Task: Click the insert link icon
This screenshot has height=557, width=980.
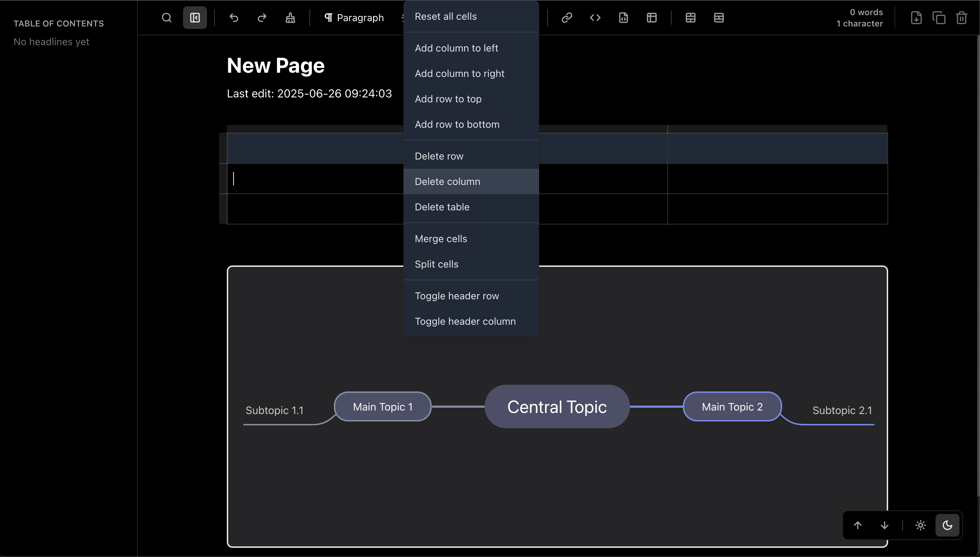Action: point(567,18)
